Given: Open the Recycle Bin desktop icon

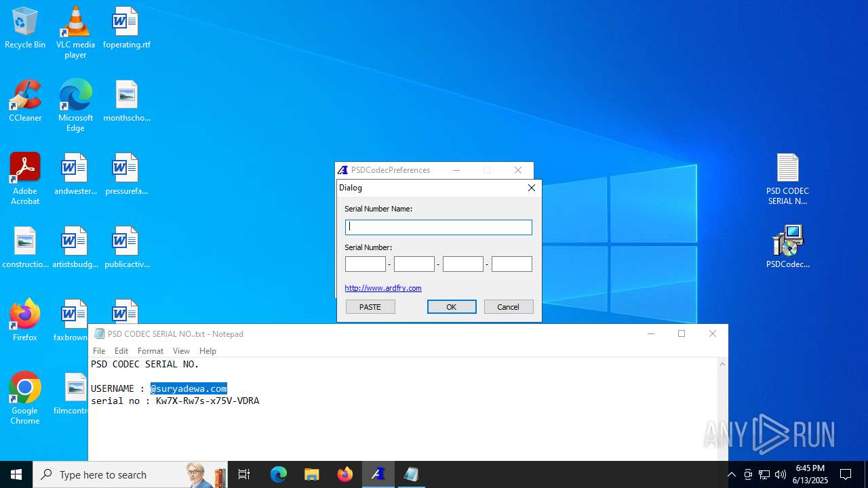Looking at the screenshot, I should point(25,28).
